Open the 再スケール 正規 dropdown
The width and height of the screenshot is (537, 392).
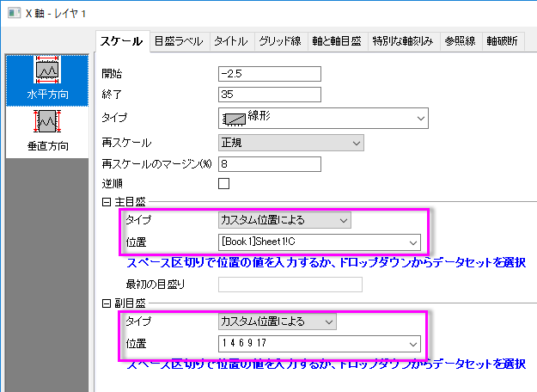(290, 143)
